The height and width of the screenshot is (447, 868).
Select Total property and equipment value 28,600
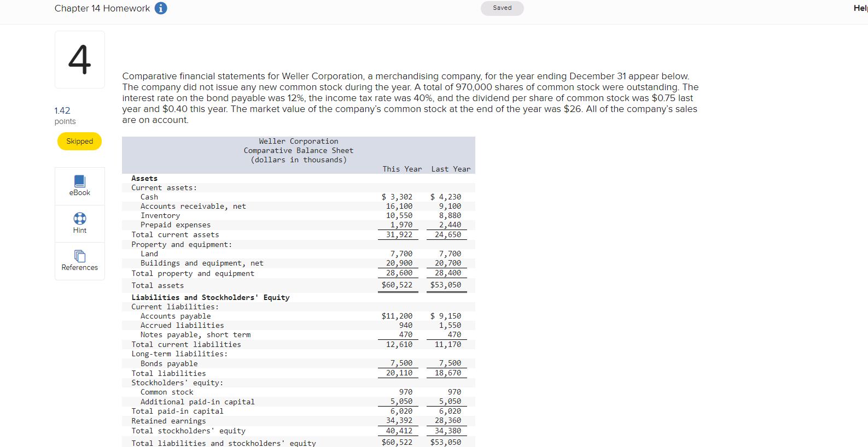pyautogui.click(x=399, y=273)
